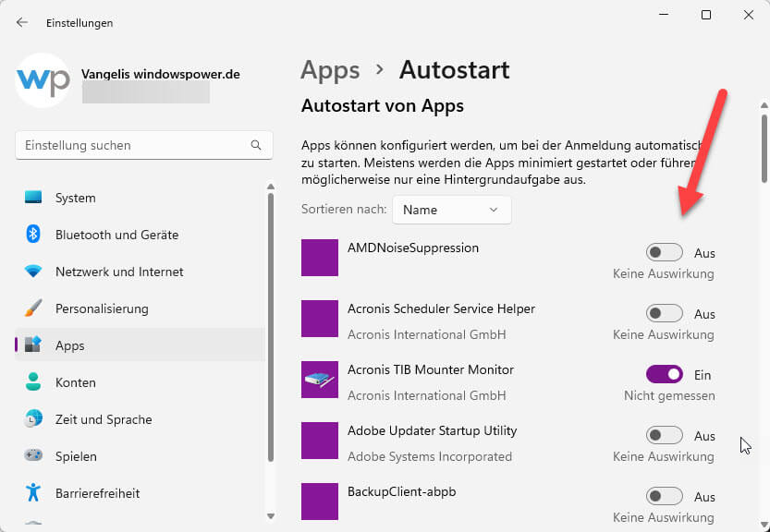Enable AMDNoiseSuppression autostart toggle
Viewport: 770px width, 532px height.
point(664,253)
